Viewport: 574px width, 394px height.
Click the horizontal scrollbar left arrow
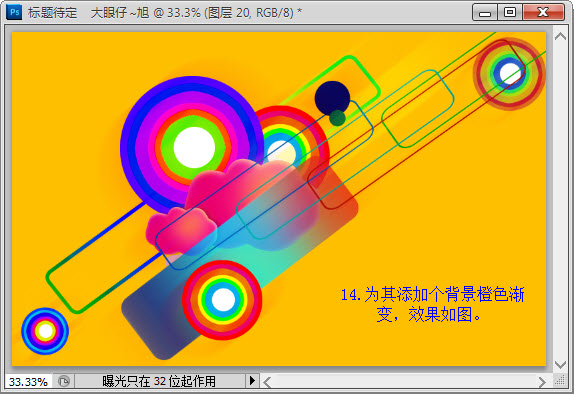[268, 382]
